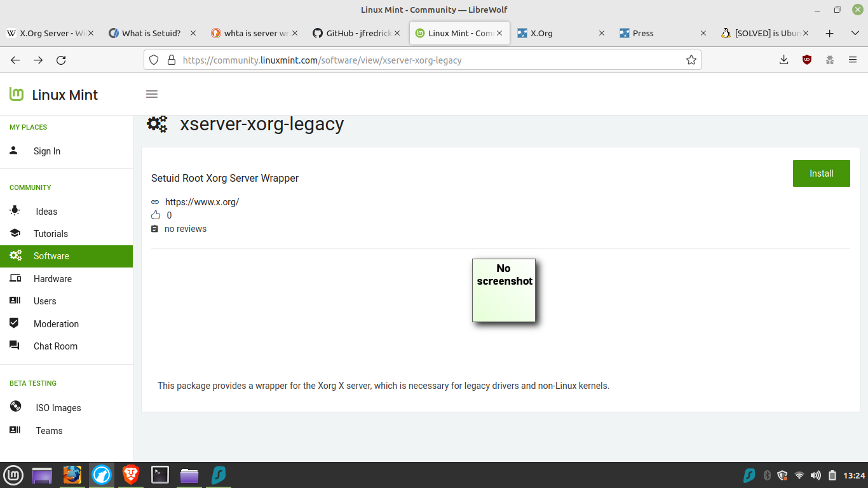Open ISO Images in the sidebar
The image size is (868, 488).
pyautogui.click(x=66, y=408)
